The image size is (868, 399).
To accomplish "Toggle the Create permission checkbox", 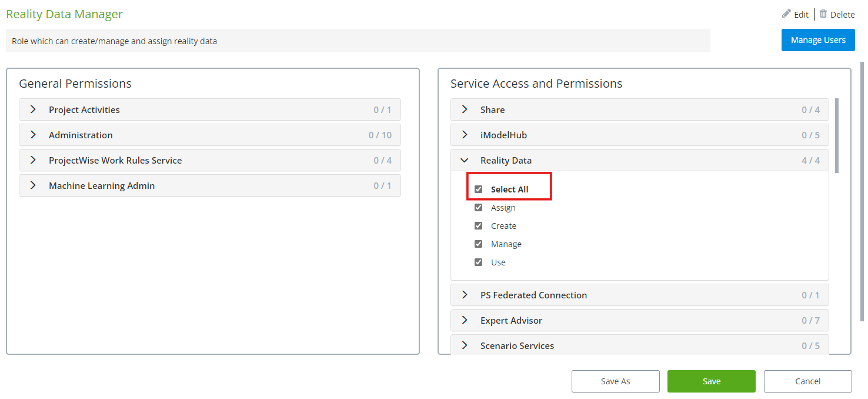I will (479, 226).
